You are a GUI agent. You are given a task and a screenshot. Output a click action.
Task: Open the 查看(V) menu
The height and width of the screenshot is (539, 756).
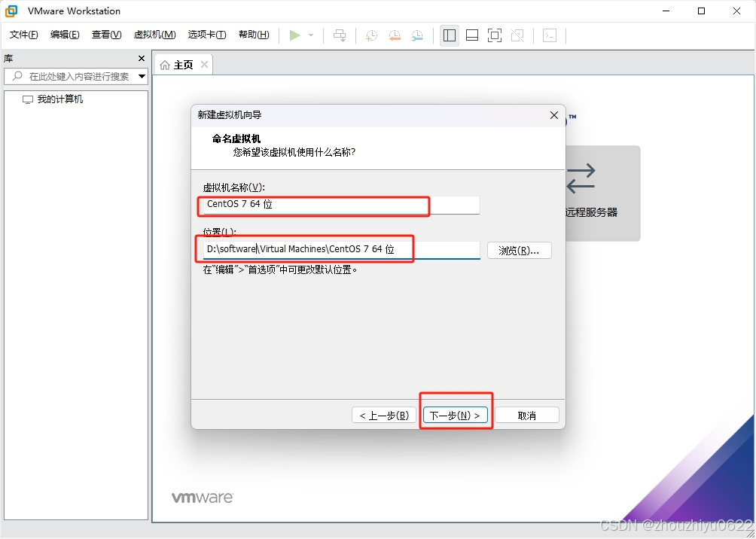[107, 35]
